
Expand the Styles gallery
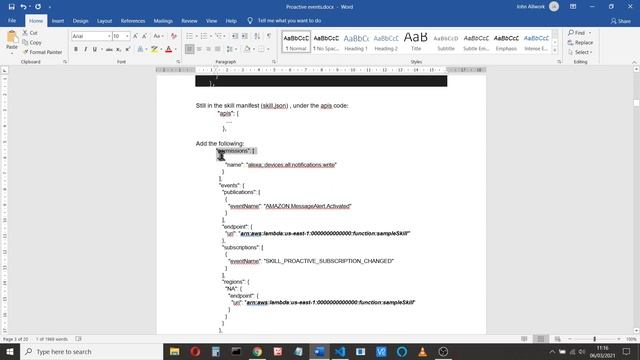(x=555, y=50)
